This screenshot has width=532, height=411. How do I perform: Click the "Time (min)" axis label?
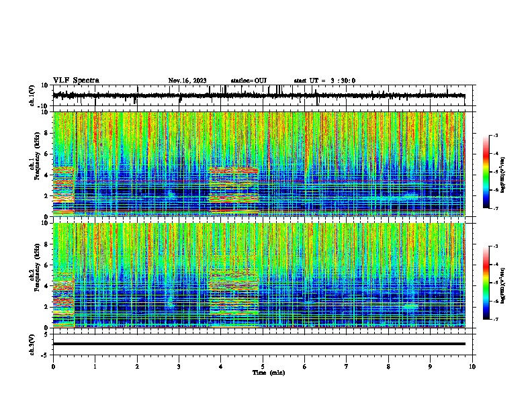click(x=269, y=373)
